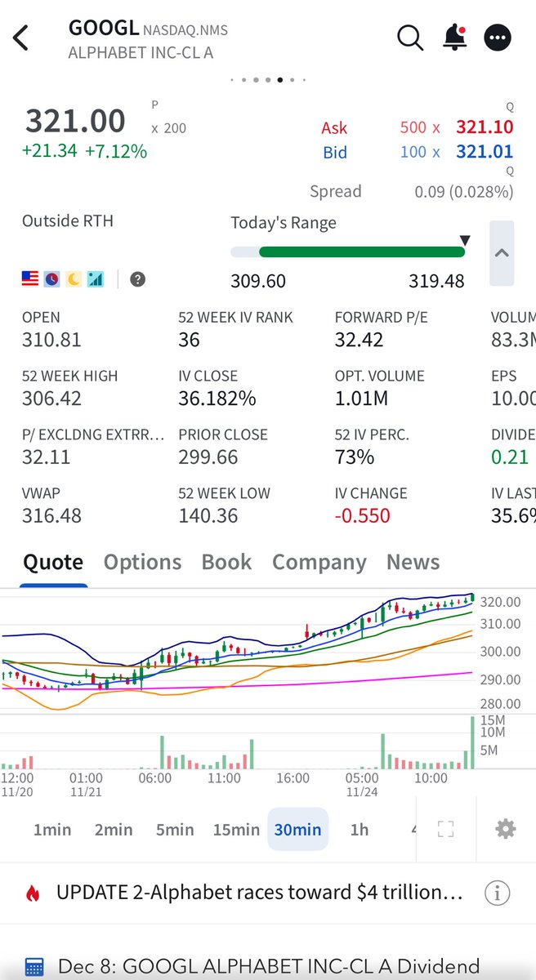Open info icon next to news headline
Viewport: 536px width, 980px height.
tap(497, 893)
